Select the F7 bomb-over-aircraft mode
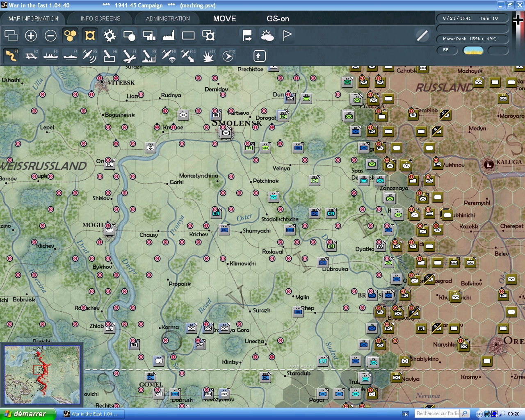Image resolution: width=525 pixels, height=420 pixels. 129,56
